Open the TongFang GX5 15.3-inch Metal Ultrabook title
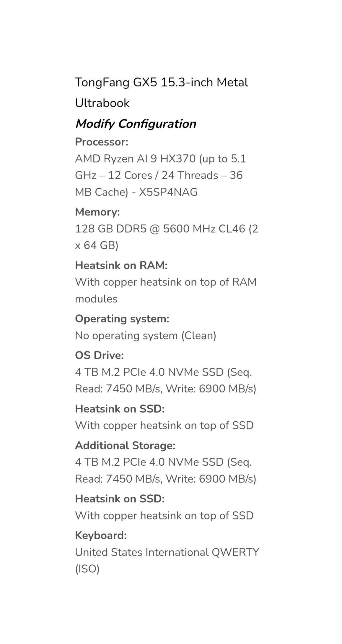Viewport: 342px width, 644px height. (162, 93)
